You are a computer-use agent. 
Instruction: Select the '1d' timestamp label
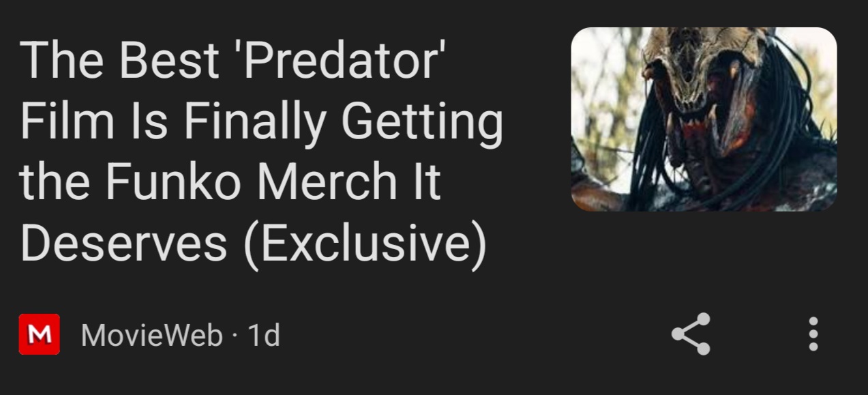point(263,335)
